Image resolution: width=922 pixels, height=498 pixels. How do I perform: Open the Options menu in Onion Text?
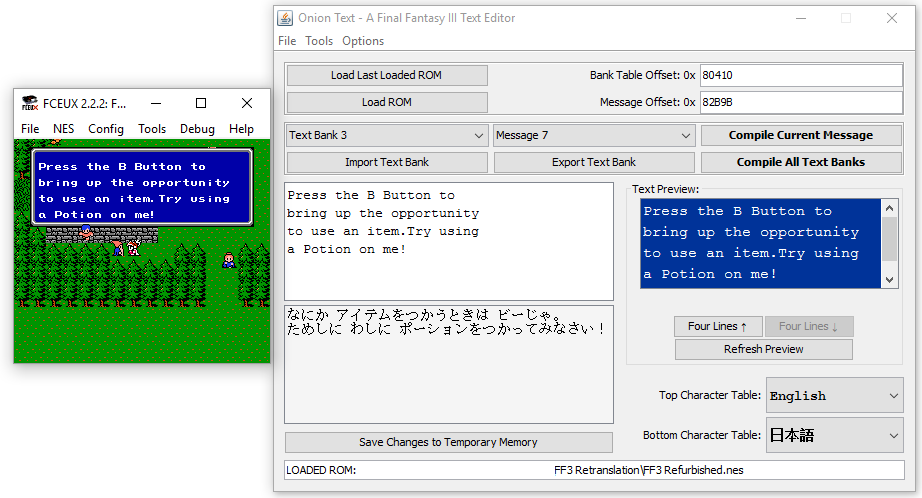coord(363,41)
